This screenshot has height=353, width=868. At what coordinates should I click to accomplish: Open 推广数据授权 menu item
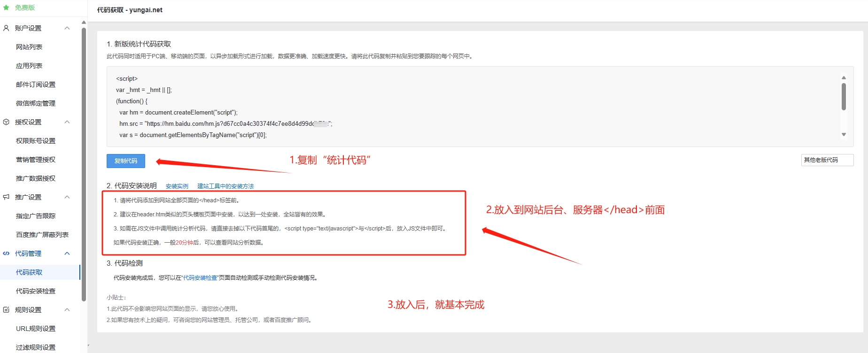coord(36,178)
